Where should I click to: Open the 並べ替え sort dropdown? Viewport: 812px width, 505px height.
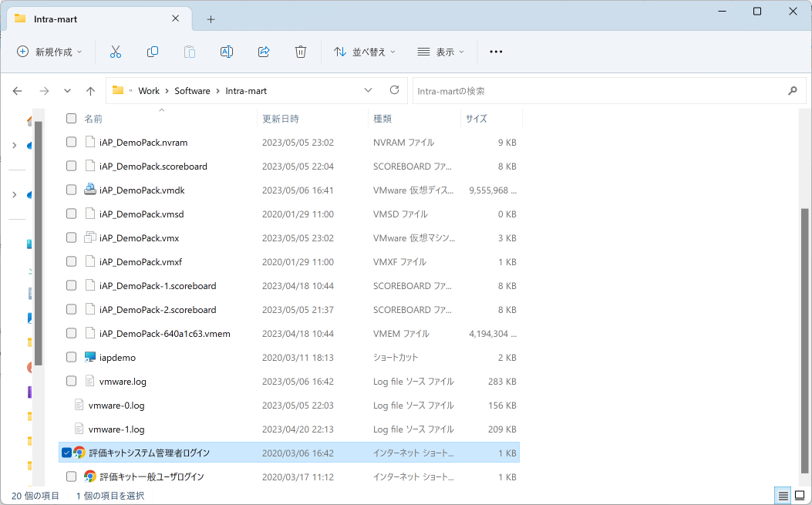pos(364,52)
